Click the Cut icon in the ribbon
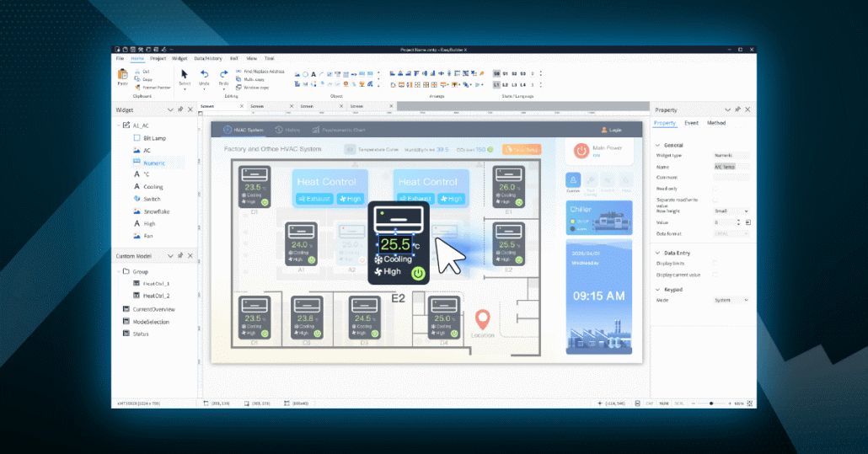868x454 pixels. point(137,72)
